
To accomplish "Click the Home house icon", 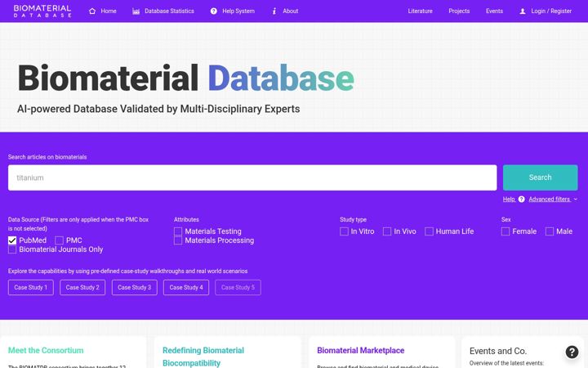I will [x=92, y=11].
